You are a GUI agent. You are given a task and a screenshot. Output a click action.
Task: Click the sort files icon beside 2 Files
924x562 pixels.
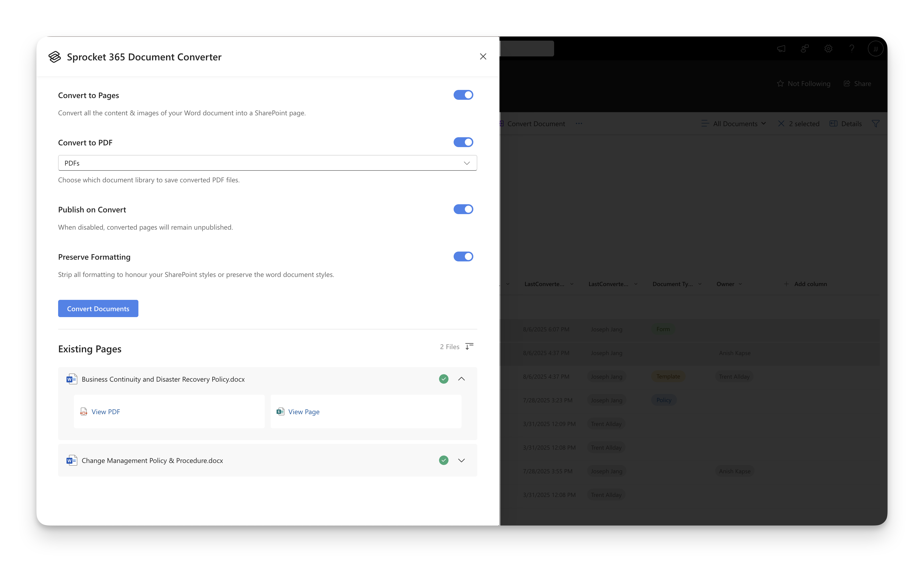[x=469, y=346]
